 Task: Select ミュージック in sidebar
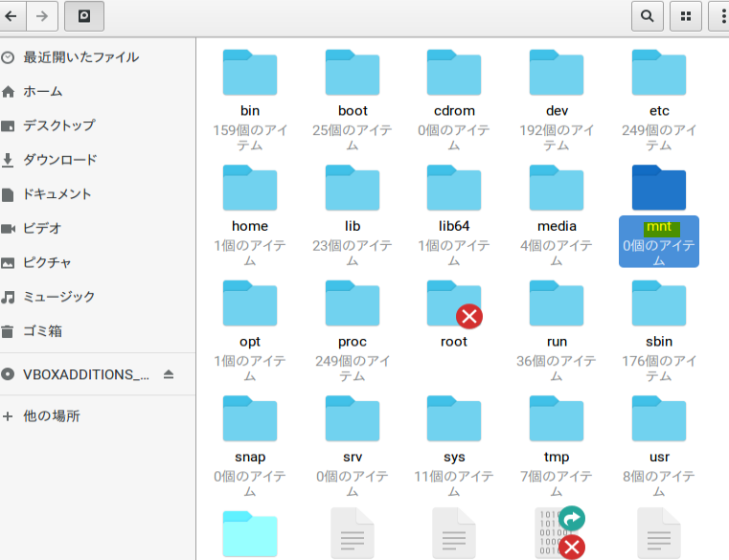[58, 297]
